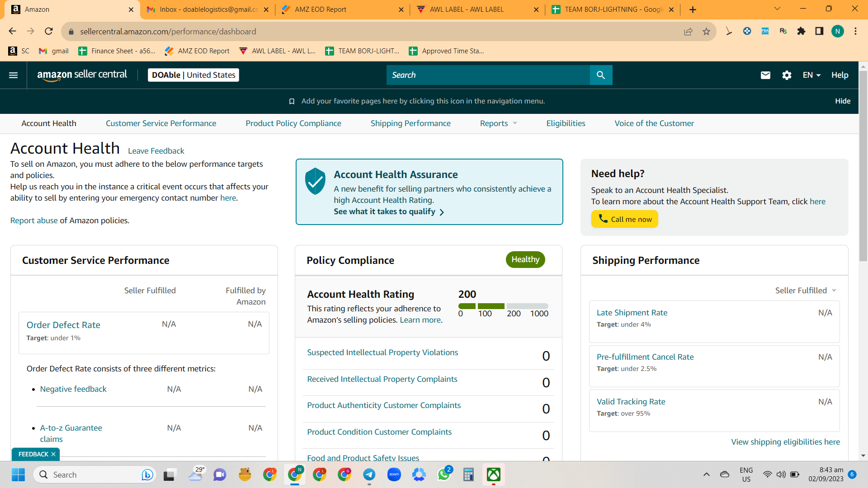Open the Windows Start menu
Image resolution: width=868 pixels, height=488 pixels.
18,474
